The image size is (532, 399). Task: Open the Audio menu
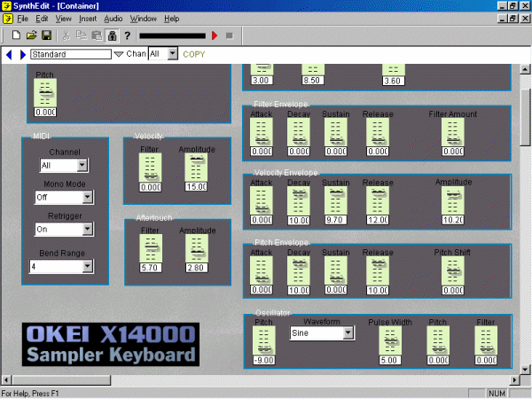coord(113,19)
